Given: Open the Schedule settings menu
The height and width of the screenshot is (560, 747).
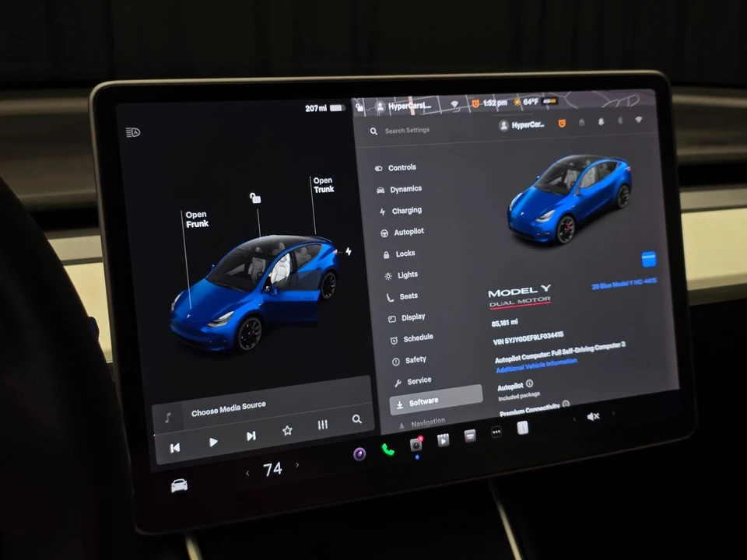Looking at the screenshot, I should pos(412,338).
